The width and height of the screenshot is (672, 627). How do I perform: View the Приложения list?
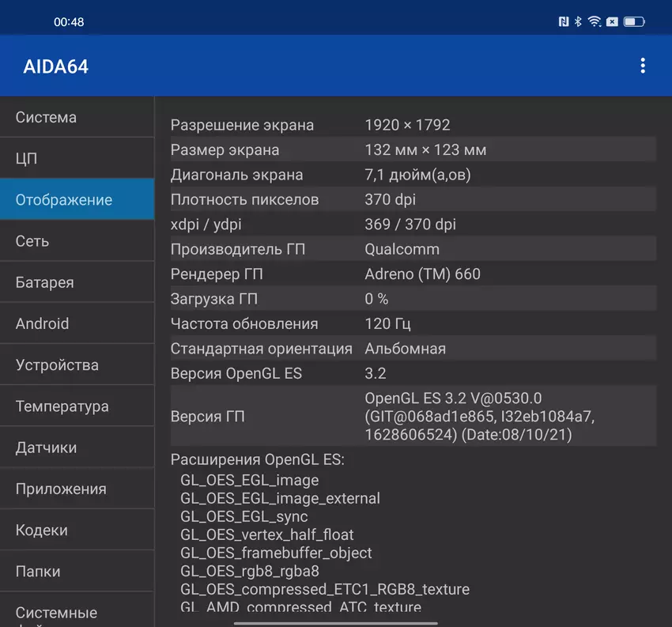tap(77, 489)
